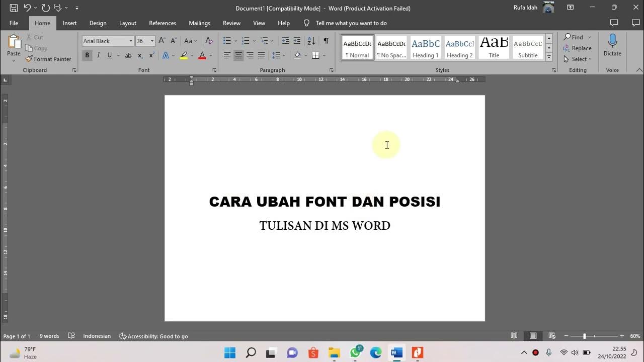Open Line Spacing dropdown
Viewport: 644px width, 362px height.
[278, 55]
